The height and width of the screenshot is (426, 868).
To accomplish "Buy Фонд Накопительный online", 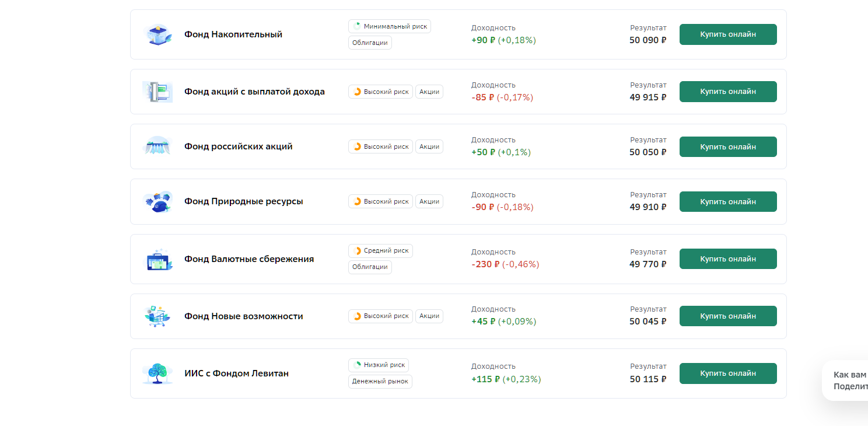I will coord(728,34).
